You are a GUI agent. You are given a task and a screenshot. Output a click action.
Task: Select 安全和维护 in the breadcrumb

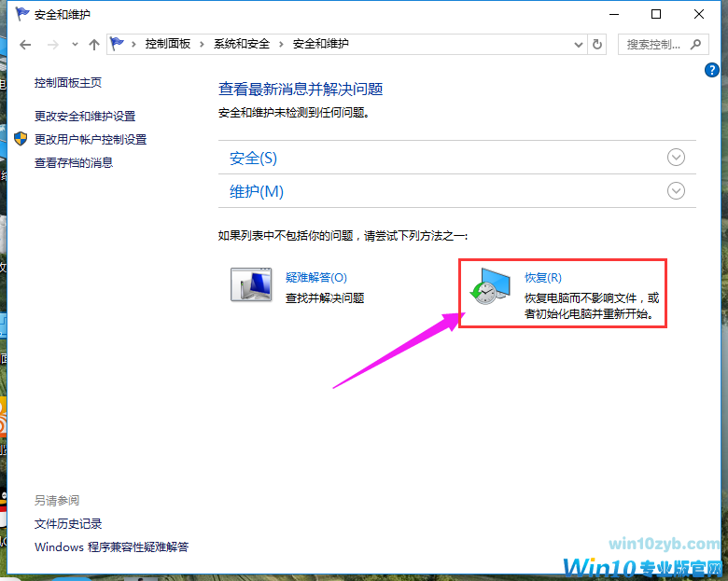320,44
